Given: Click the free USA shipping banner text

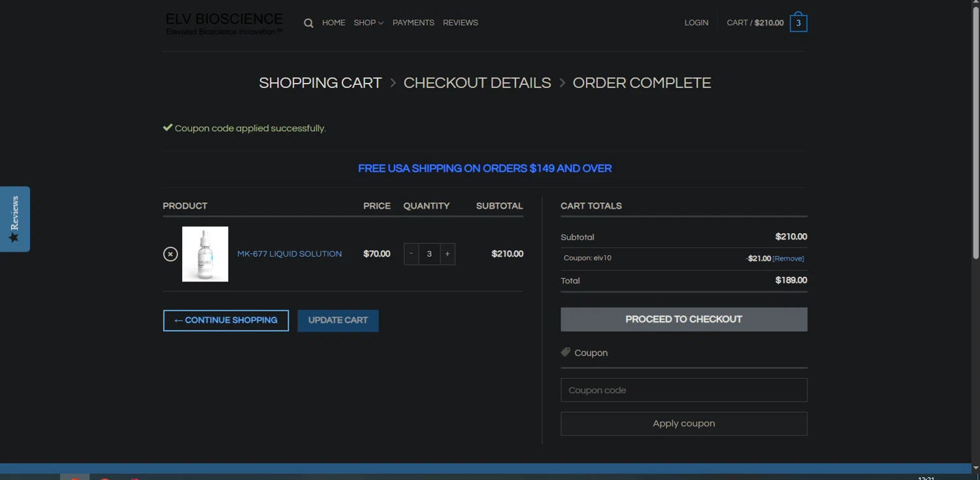Looking at the screenshot, I should 485,168.
